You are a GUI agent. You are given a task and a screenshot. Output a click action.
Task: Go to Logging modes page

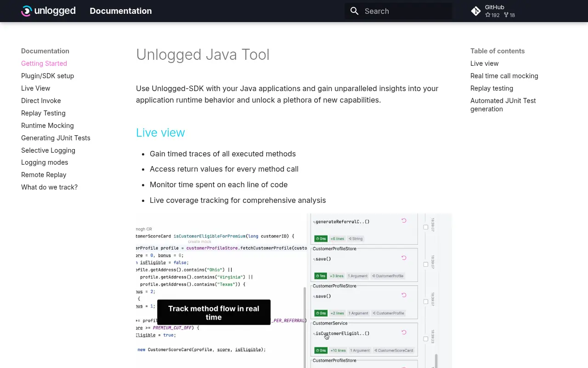(x=45, y=162)
